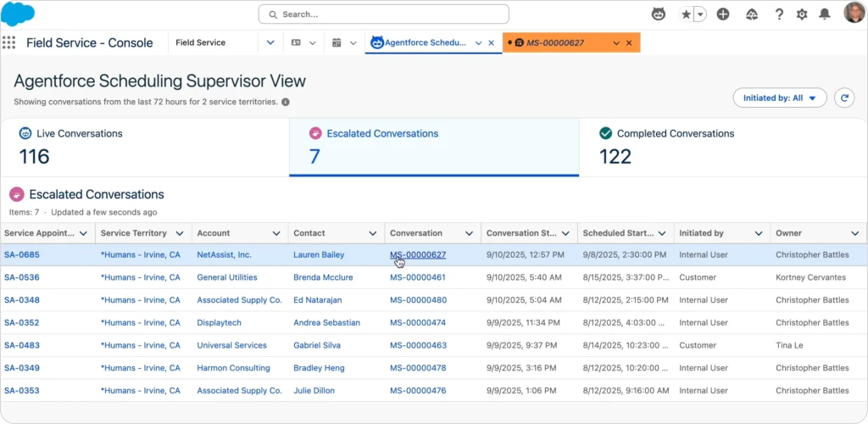
Task: Open conversation MS-00000480
Action: point(418,300)
